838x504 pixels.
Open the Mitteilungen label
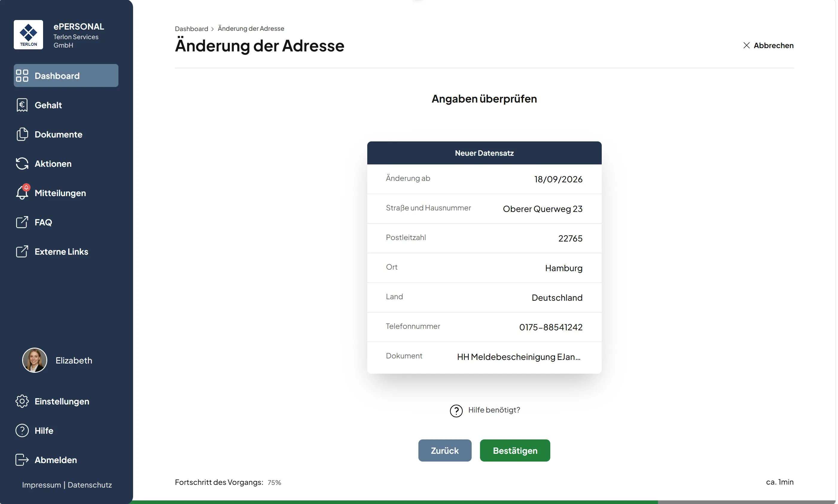tap(60, 193)
